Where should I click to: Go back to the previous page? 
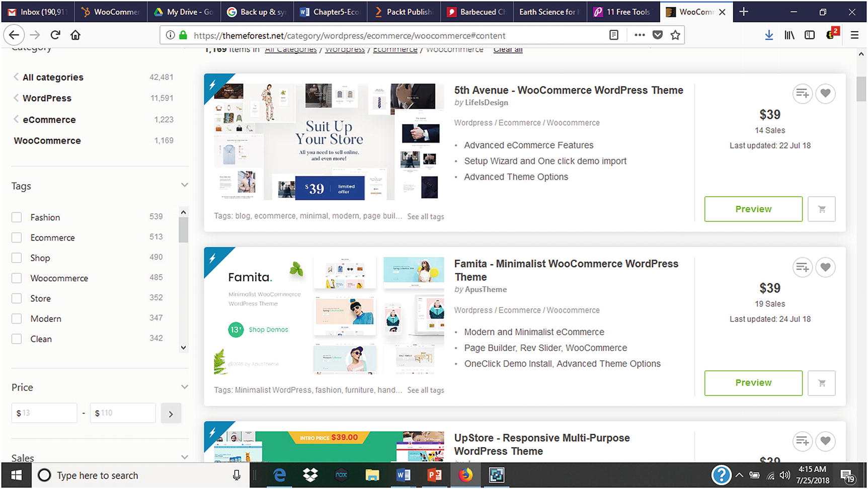pyautogui.click(x=14, y=35)
